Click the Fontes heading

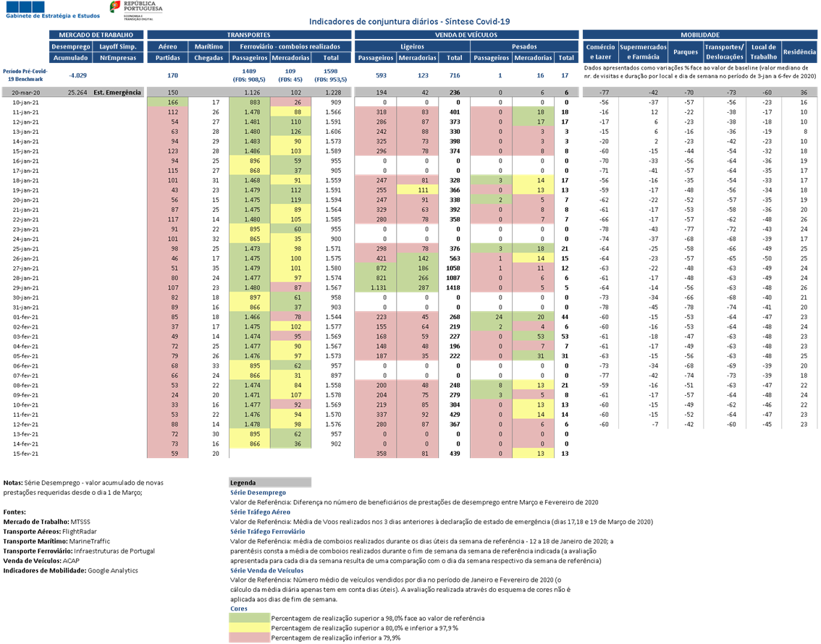point(14,512)
